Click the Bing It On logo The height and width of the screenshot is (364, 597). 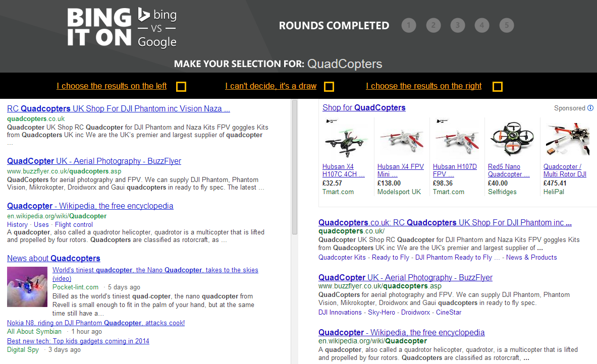tap(99, 27)
